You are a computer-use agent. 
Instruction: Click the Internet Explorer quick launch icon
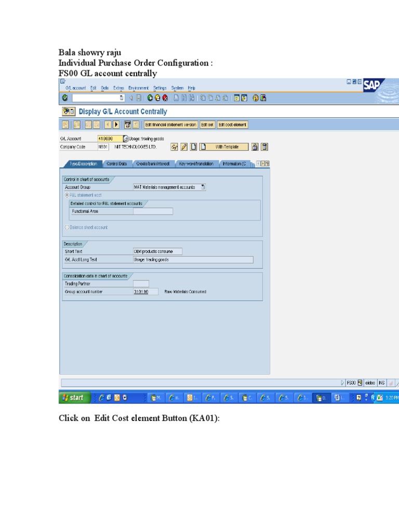pyautogui.click(x=101, y=397)
